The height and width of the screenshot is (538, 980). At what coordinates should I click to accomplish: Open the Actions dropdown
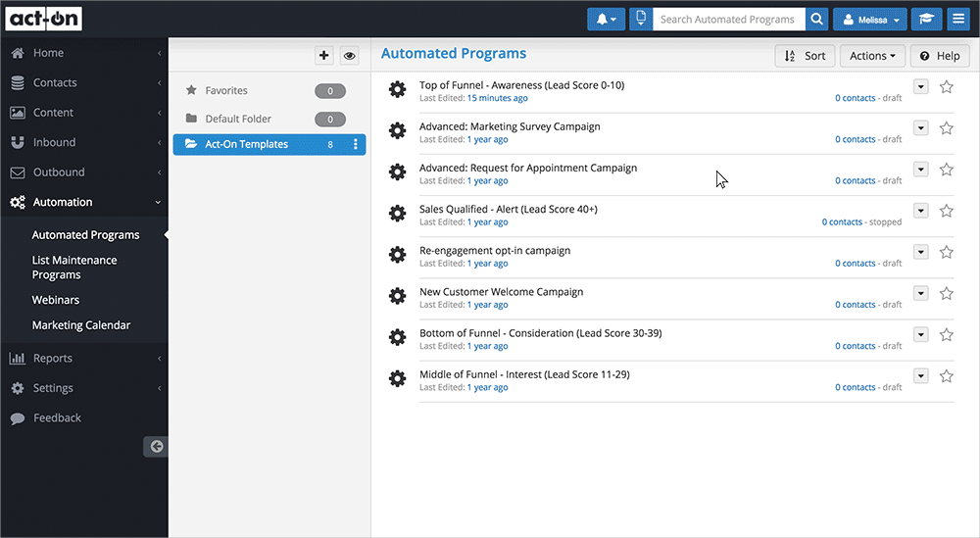(x=871, y=56)
